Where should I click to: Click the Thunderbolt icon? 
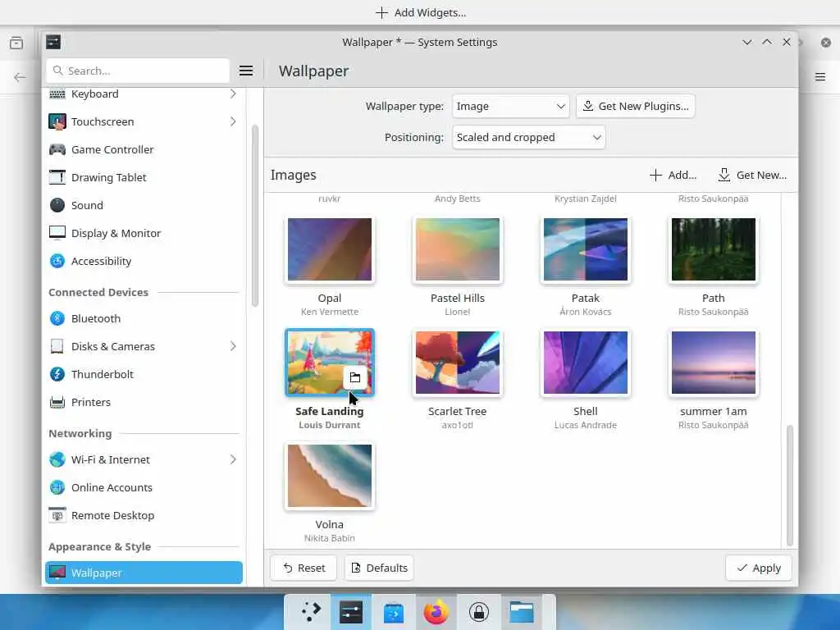click(x=57, y=374)
